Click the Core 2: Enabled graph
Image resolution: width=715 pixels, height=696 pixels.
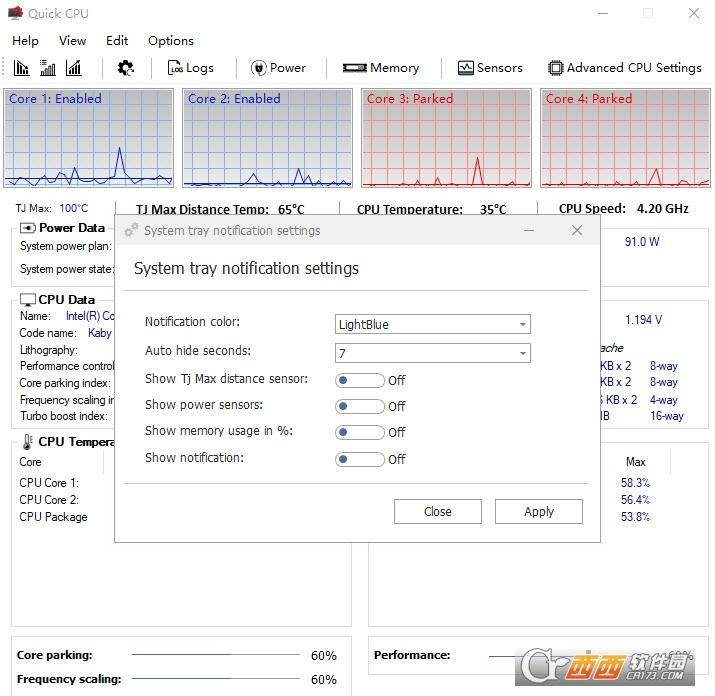coord(267,138)
